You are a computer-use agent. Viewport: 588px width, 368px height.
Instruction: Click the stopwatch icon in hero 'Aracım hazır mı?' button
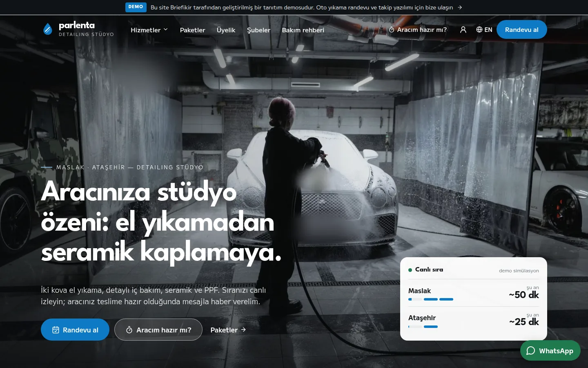point(129,330)
